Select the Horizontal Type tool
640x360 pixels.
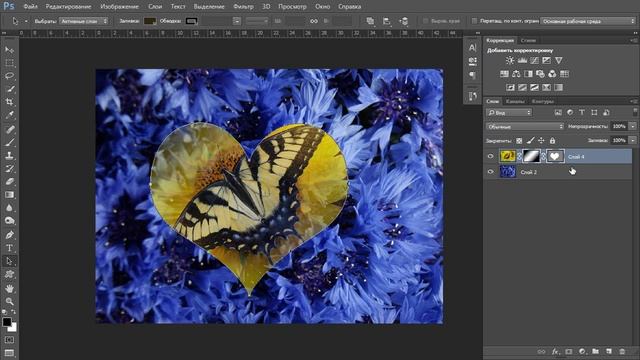[x=9, y=248]
